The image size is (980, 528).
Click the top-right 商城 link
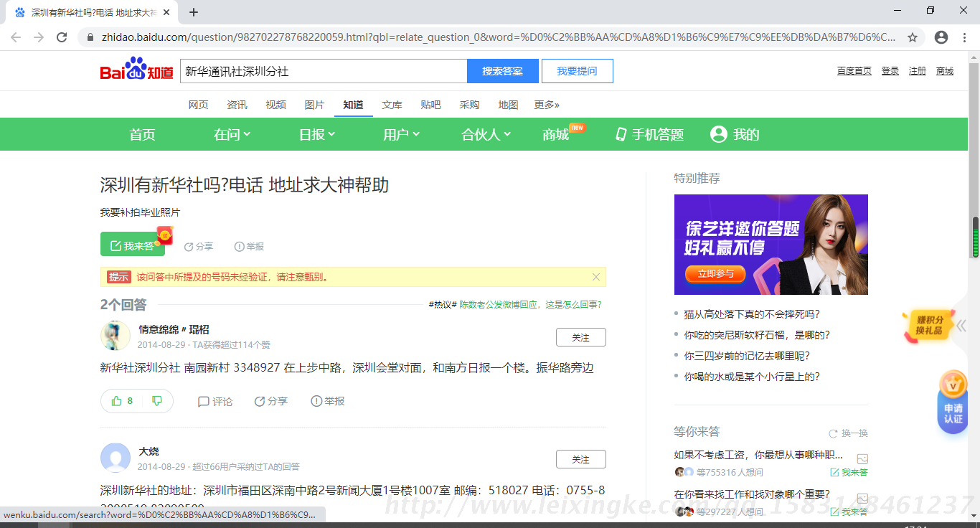tap(945, 71)
